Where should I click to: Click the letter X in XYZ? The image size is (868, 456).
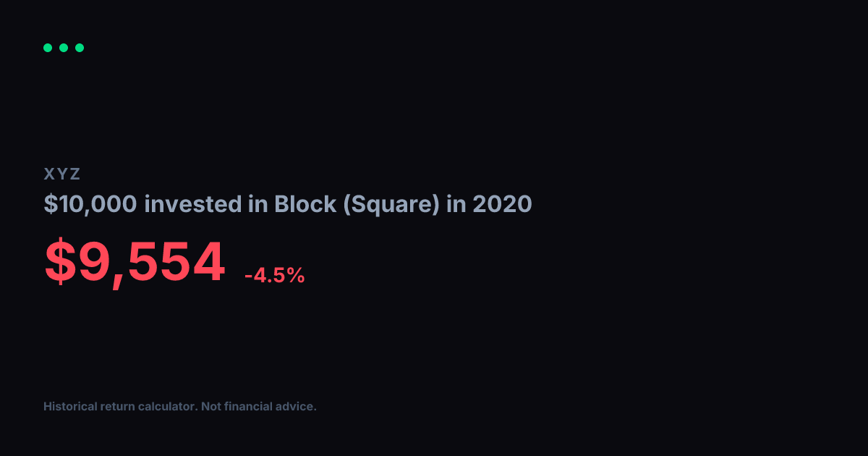[49, 174]
